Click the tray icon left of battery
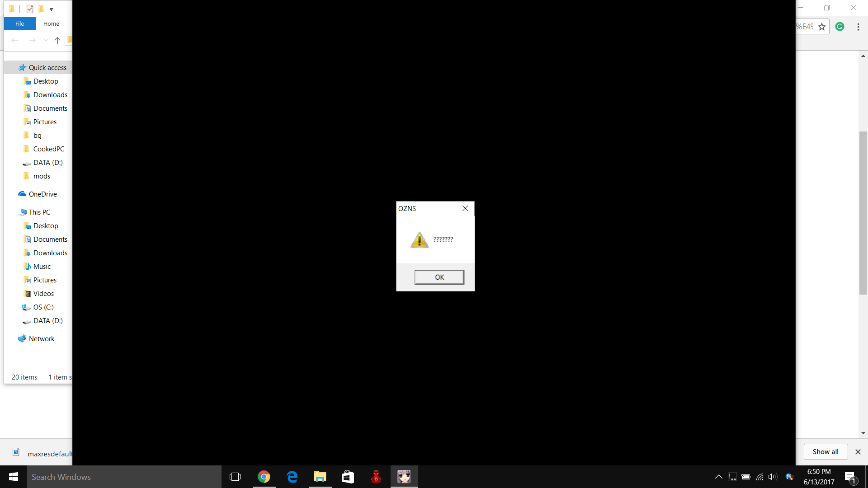 pos(732,477)
